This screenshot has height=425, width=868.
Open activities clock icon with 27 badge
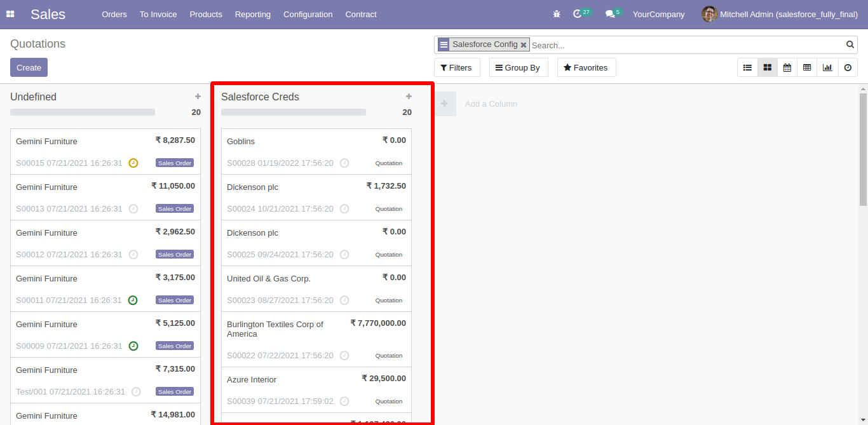point(581,13)
